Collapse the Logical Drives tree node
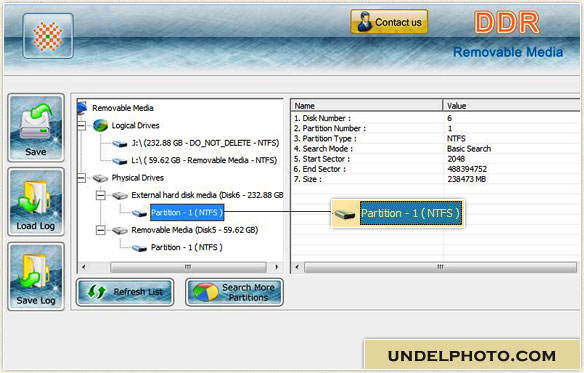The image size is (584, 373). coord(81,126)
